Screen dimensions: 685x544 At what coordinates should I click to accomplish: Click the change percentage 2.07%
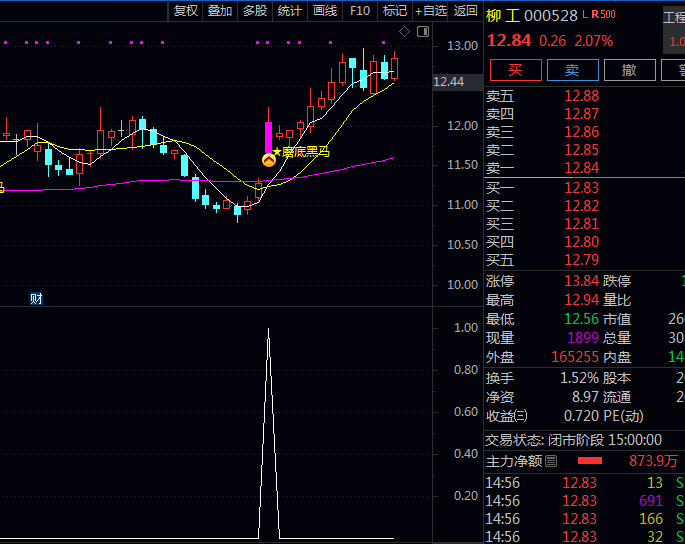pyautogui.click(x=593, y=41)
